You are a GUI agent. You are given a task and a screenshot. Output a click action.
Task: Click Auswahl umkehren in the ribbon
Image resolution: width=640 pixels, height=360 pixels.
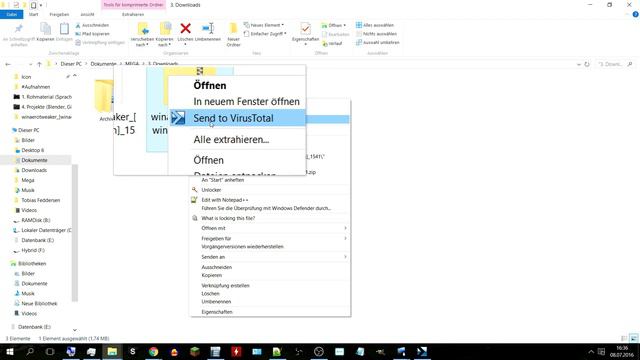coord(378,42)
